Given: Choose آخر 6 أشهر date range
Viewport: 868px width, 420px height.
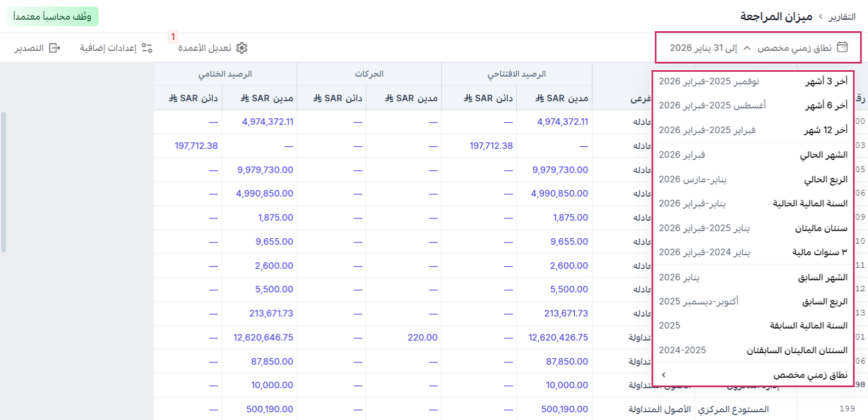Looking at the screenshot, I should [753, 105].
